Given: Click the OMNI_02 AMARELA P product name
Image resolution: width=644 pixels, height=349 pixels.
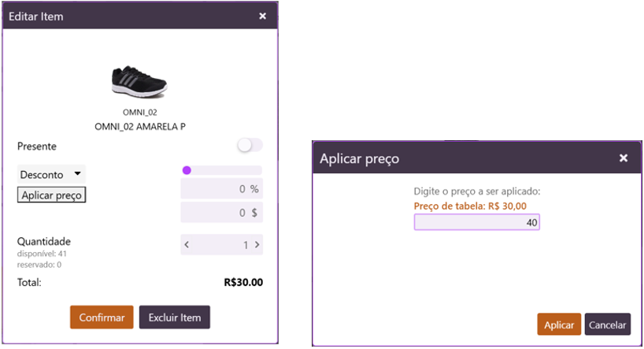Looking at the screenshot, I should click(x=139, y=126).
